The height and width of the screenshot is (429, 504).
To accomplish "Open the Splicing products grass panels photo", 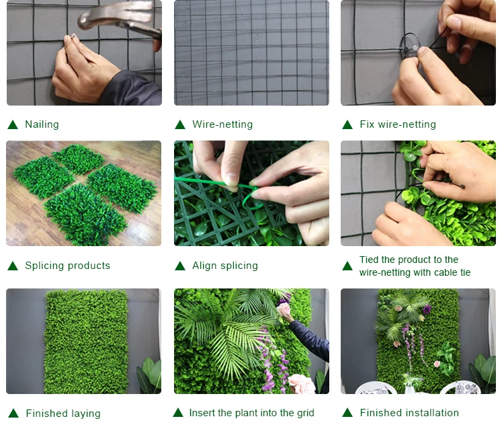I will click(x=83, y=193).
